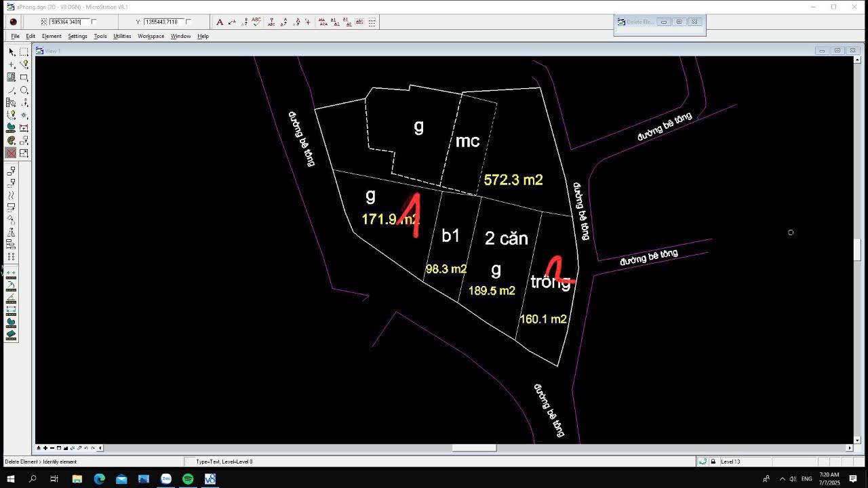Click the Spell Checker ABC icon
The height and width of the screenshot is (488, 868).
[x=256, y=22]
